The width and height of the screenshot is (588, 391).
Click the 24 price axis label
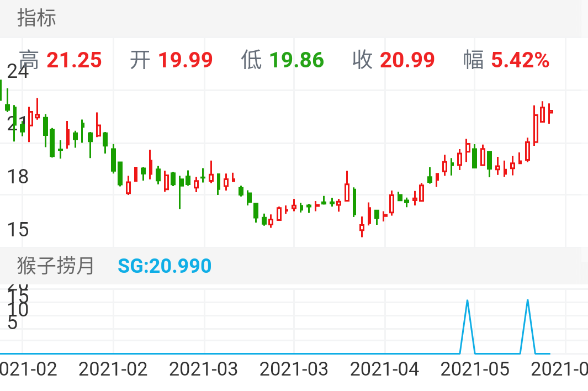pos(18,72)
